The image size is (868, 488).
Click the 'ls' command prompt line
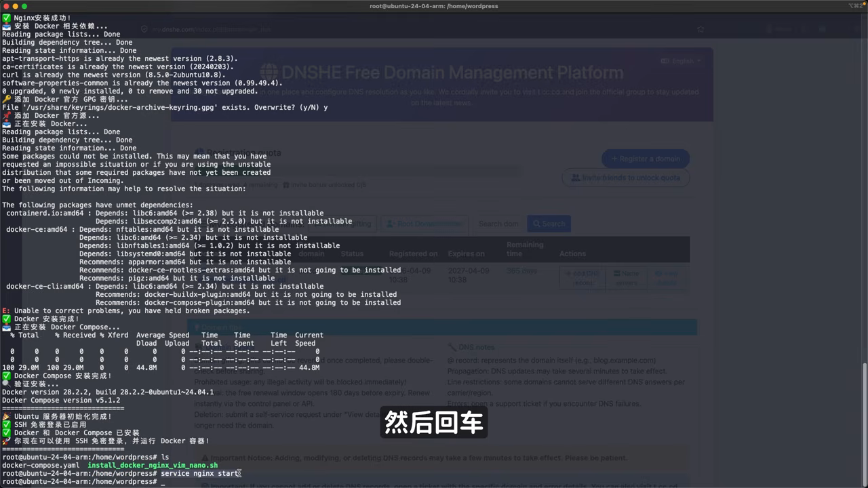coord(85,457)
